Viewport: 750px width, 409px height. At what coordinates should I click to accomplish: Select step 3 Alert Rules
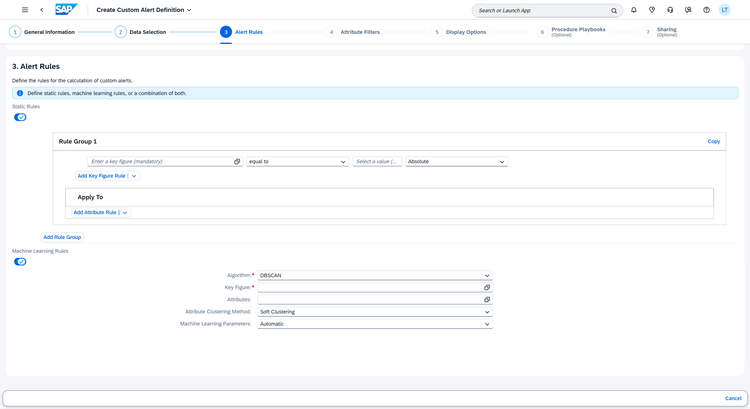point(242,32)
